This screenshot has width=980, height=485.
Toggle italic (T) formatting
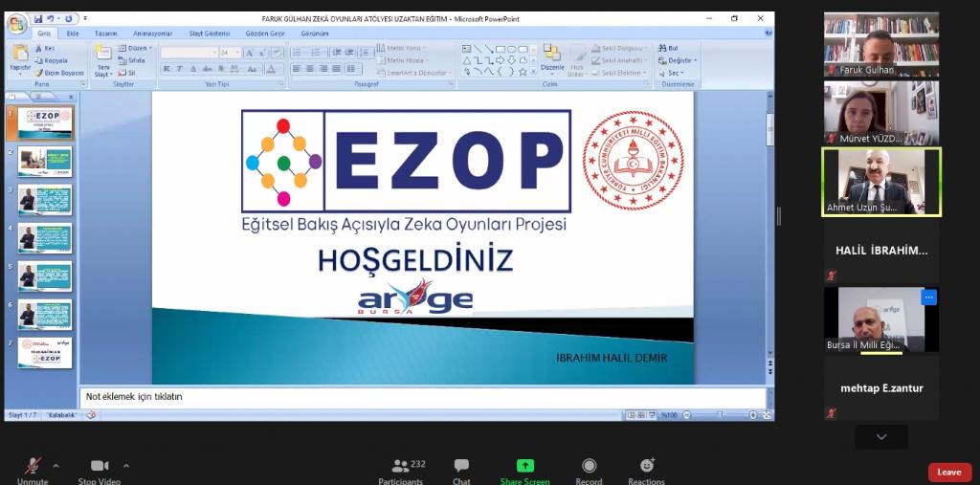click(x=179, y=69)
